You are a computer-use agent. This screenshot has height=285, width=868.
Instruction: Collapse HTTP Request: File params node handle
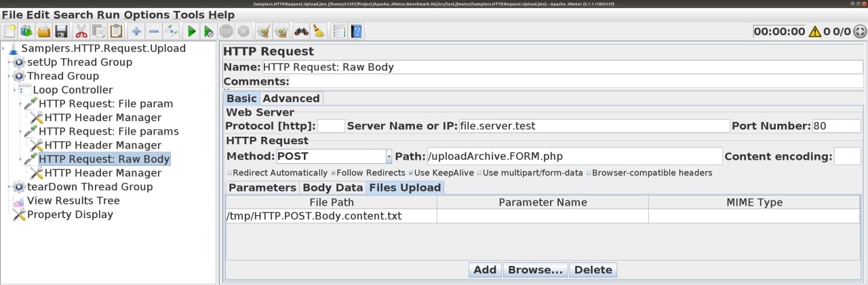click(21, 131)
